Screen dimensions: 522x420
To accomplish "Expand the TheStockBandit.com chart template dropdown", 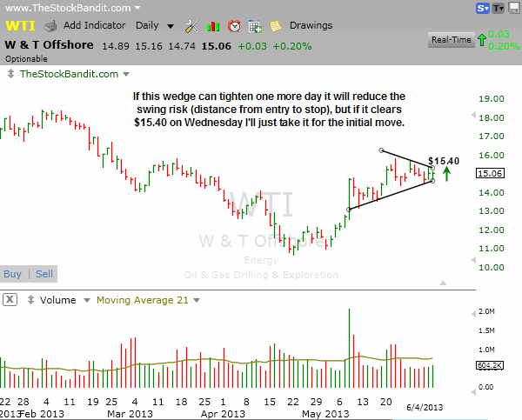I will click(126, 74).
